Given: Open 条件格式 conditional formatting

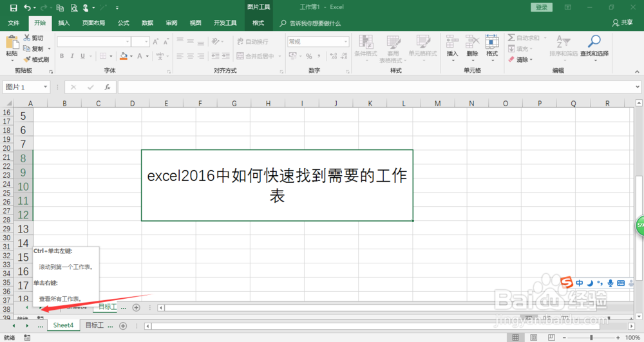Looking at the screenshot, I should 366,48.
